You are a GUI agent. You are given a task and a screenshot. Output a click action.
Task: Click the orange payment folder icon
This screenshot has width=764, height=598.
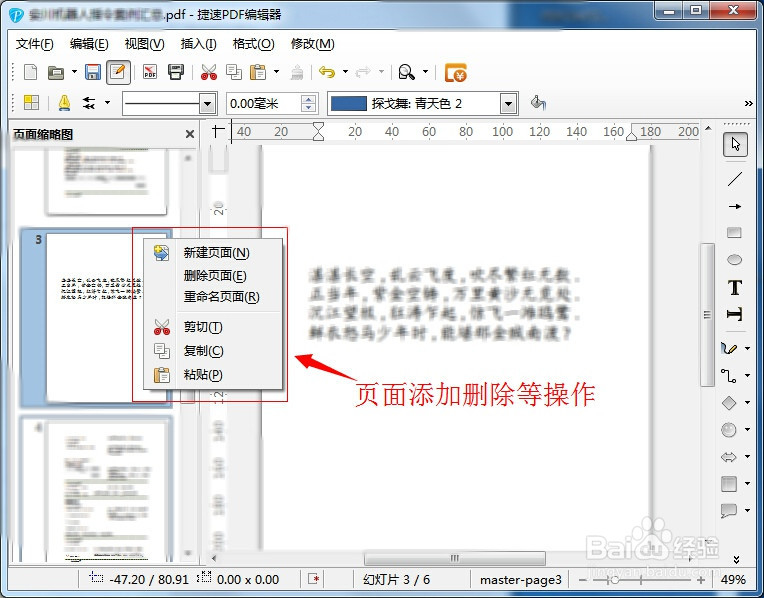click(x=456, y=73)
